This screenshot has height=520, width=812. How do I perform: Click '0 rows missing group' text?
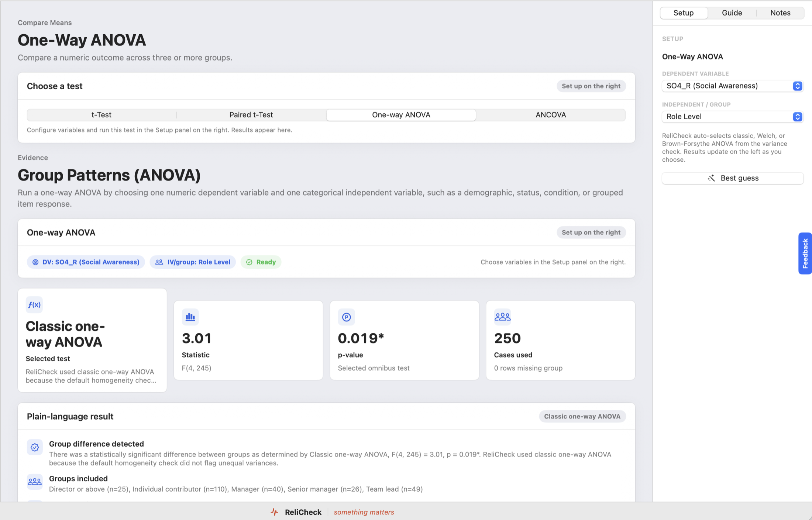pos(528,368)
